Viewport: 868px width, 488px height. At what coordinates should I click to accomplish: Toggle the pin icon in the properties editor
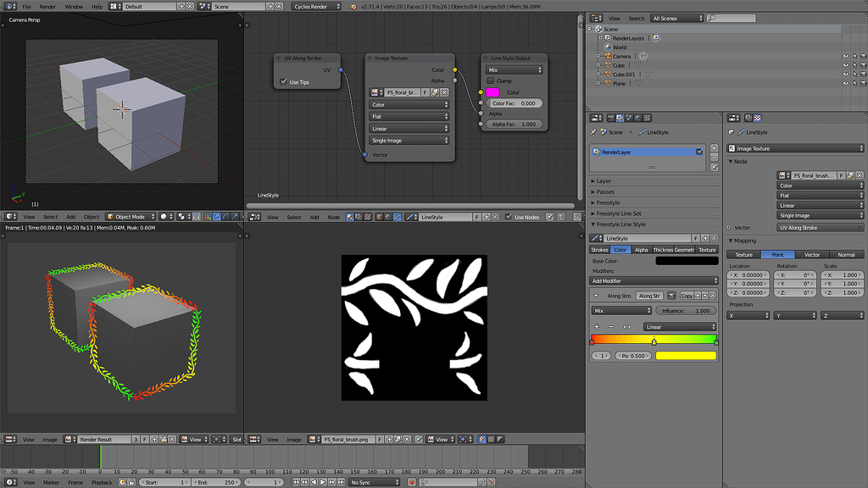pos(593,133)
